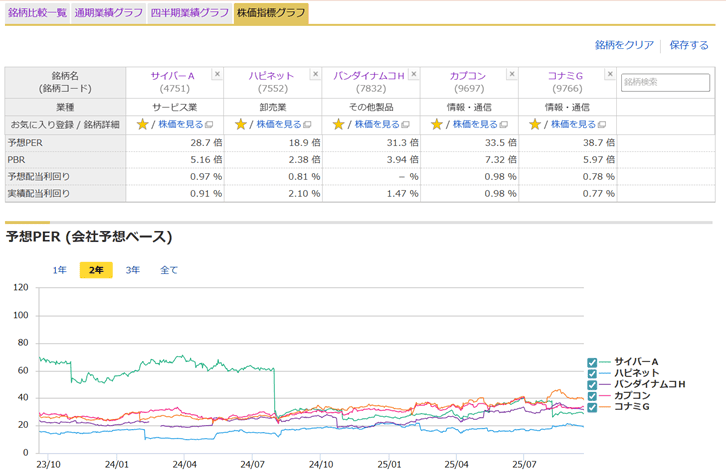Screen dimensions: 726x472
Task: Click favorite star icon for バンダイナムコH
Action: (x=338, y=124)
